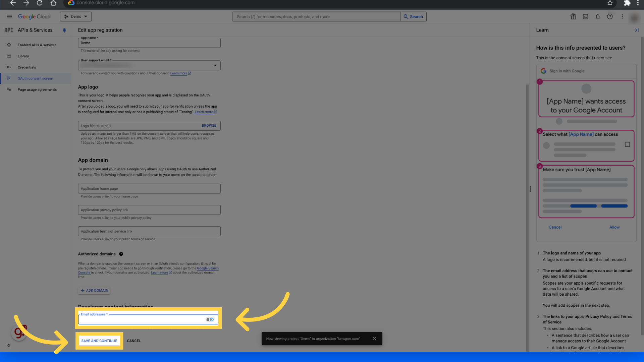Viewport: 644px width, 362px height.
Task: Click the Enabled APIs icon in sidebar
Action: point(9,45)
